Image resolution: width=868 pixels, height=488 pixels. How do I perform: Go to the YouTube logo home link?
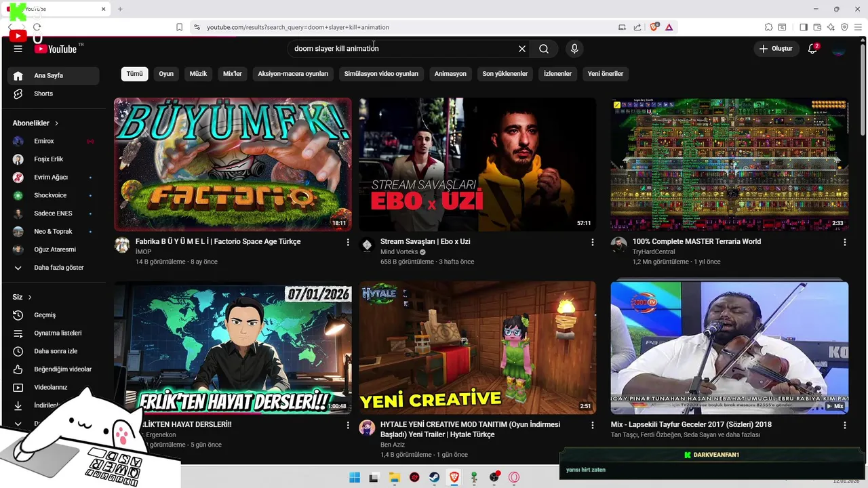[x=56, y=49]
